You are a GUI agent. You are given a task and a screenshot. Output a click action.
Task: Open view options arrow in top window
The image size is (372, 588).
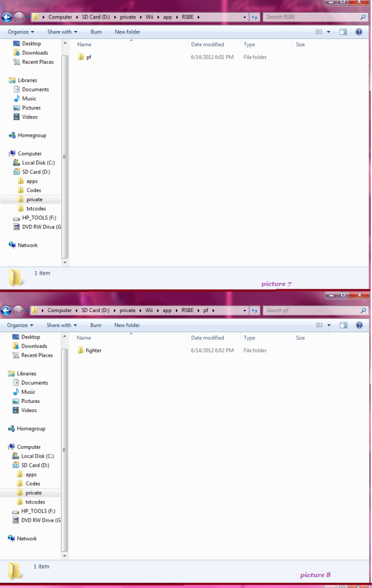click(x=328, y=32)
